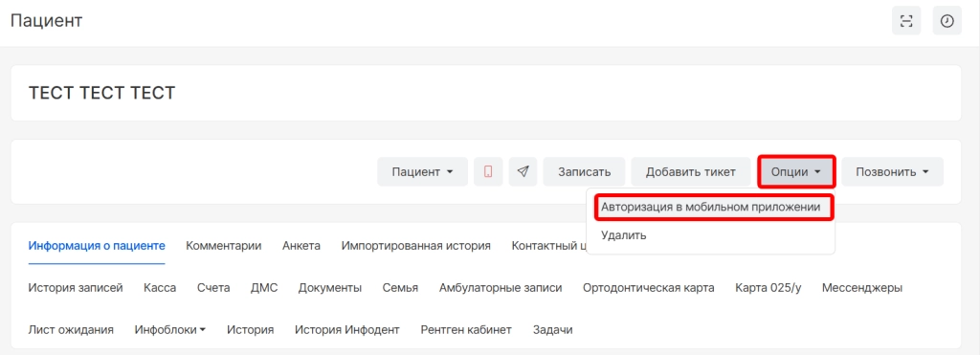Go to Импортированная история tab

(415, 246)
